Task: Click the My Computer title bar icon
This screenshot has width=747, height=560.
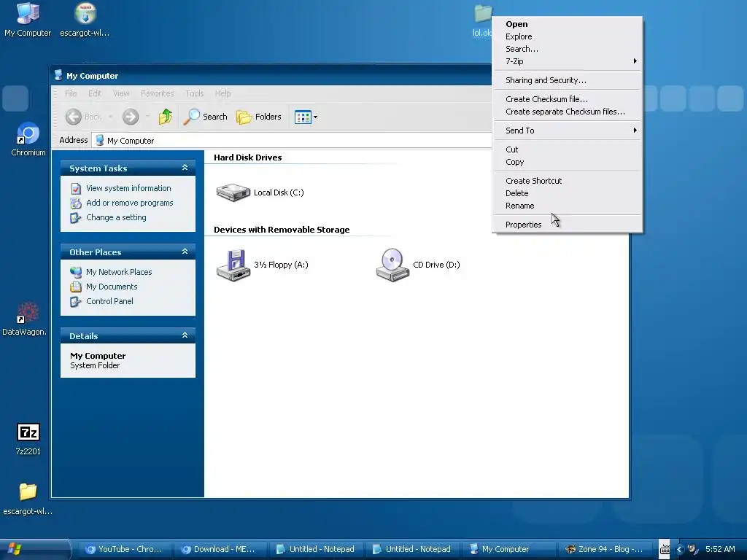Action: [x=58, y=75]
